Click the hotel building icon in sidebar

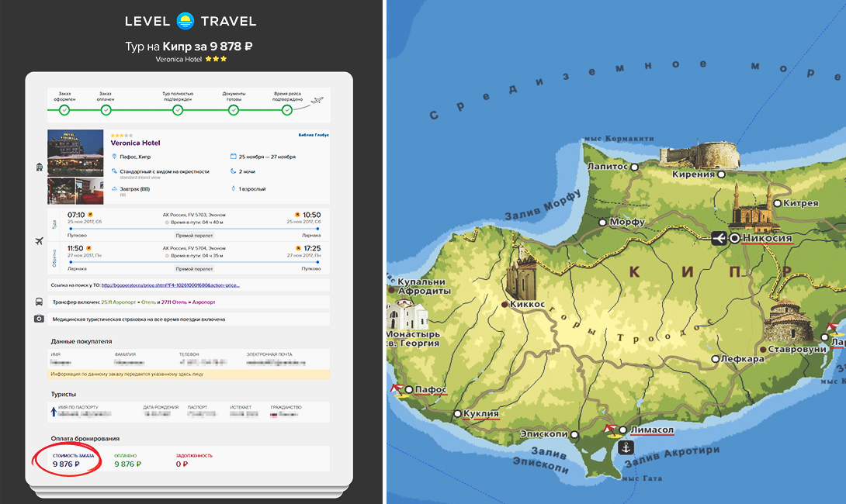click(x=39, y=167)
